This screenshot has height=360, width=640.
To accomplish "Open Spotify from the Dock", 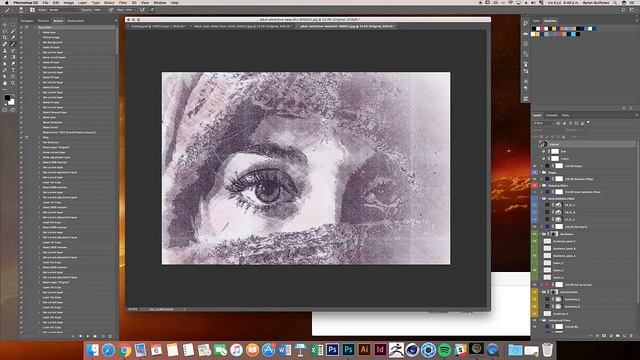I will [x=444, y=350].
